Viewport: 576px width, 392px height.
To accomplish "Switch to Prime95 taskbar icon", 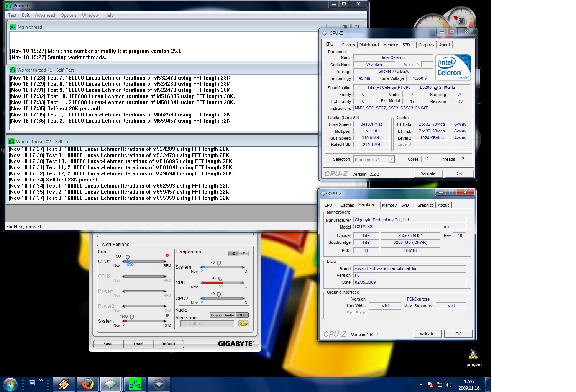I will [135, 384].
